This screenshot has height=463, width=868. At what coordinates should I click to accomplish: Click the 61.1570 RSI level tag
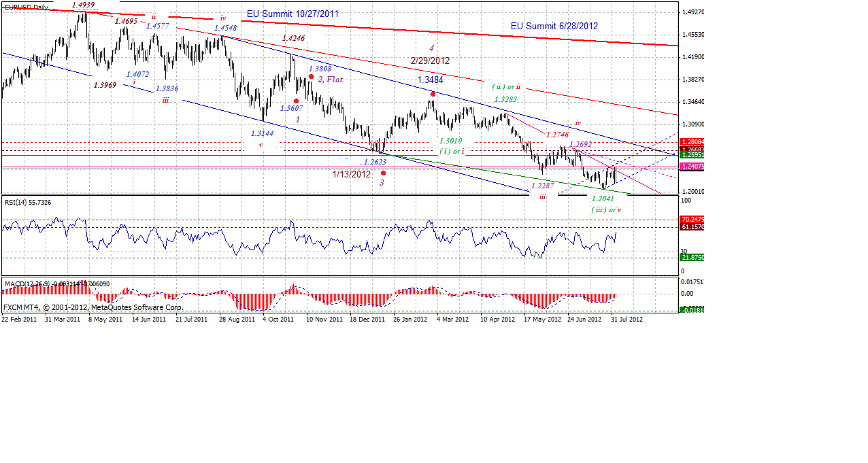point(692,227)
